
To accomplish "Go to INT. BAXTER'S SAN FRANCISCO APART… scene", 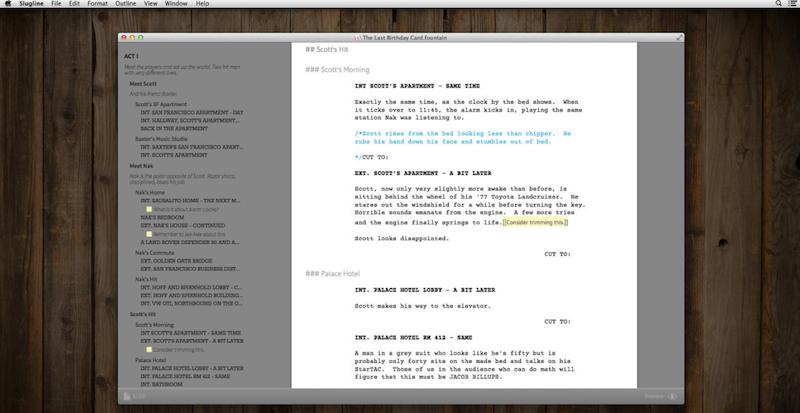I will (x=191, y=147).
